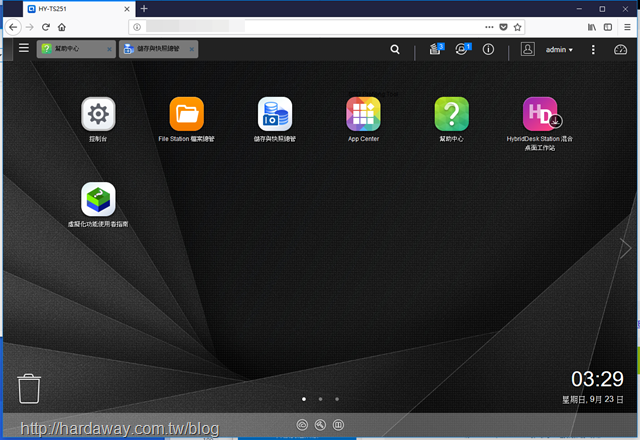Go back in browser history

coord(13,27)
